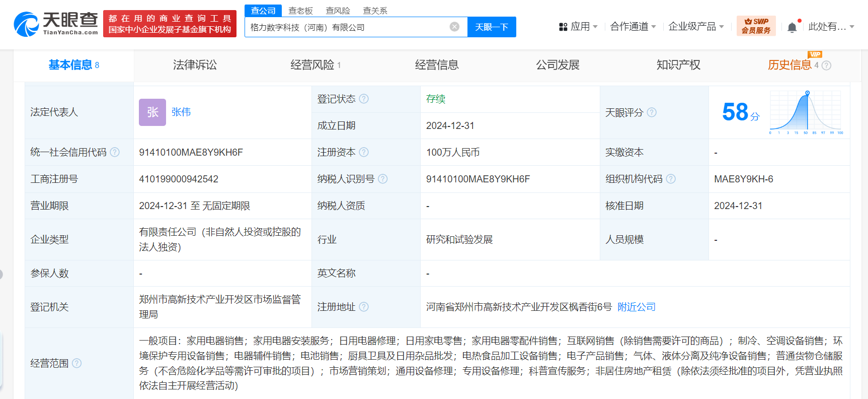Click the industry value 研究和试验发展
The height and width of the screenshot is (399, 868).
coord(459,239)
